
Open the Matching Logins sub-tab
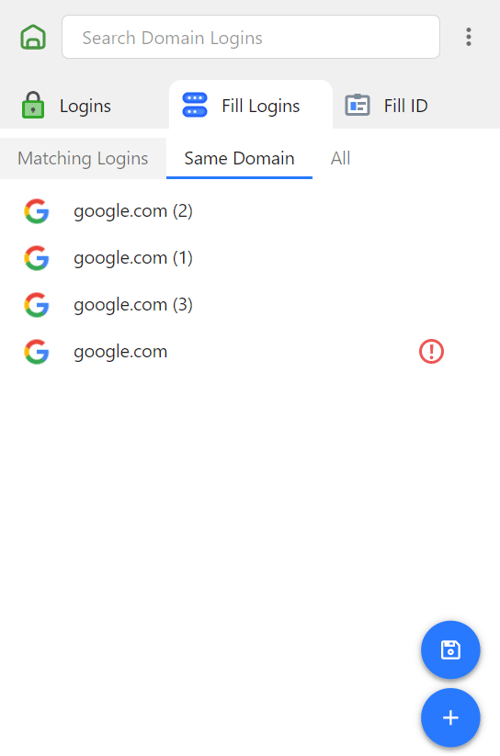click(83, 159)
